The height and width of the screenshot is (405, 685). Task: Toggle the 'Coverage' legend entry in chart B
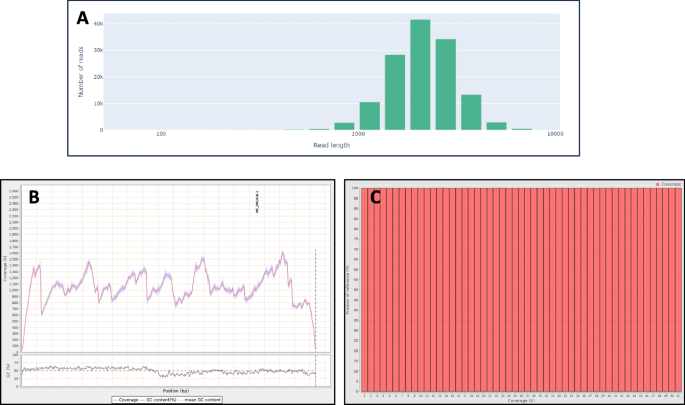[x=125, y=400]
